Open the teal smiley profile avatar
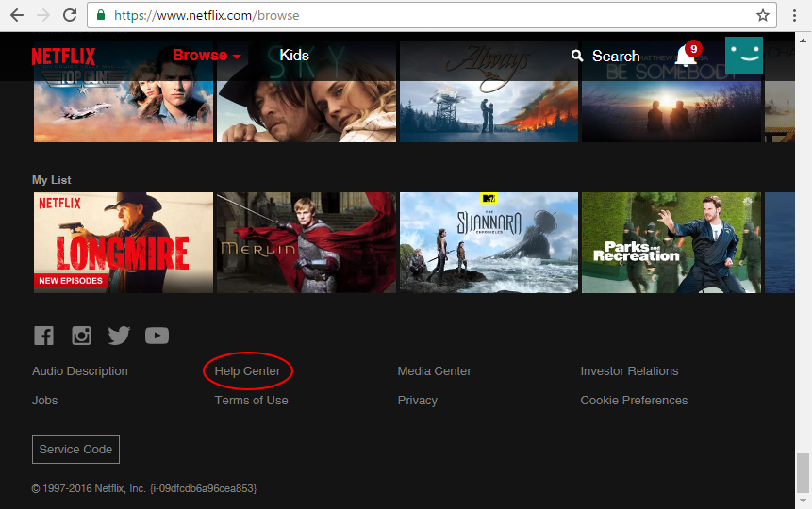Screen dimensions: 812x509 [x=744, y=56]
